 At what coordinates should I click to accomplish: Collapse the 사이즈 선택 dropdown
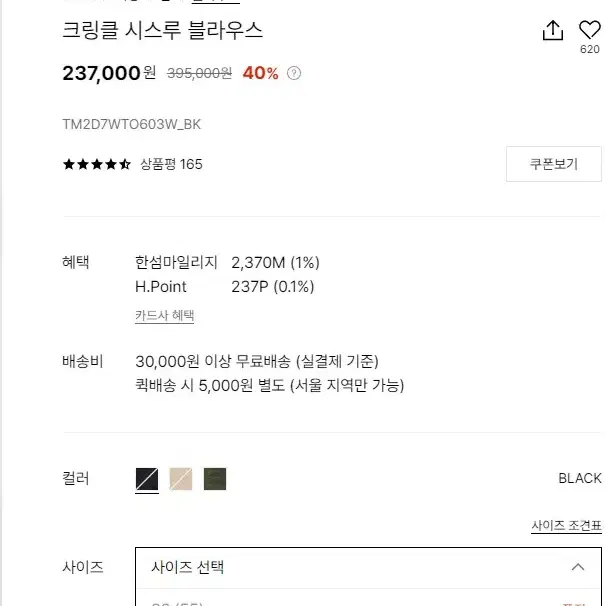(368, 567)
